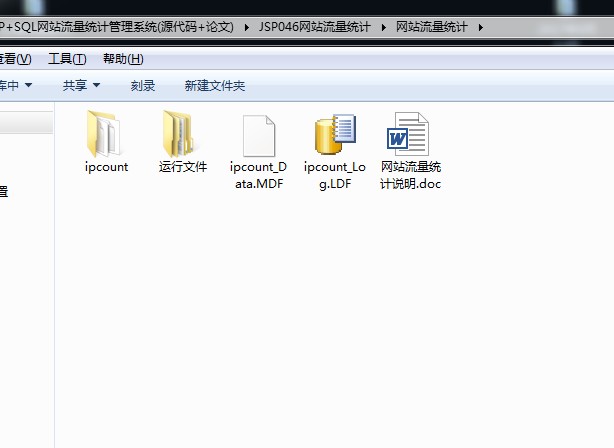Expand arrow after JSP046网站流量统计 breadcrumb
The width and height of the screenshot is (614, 448).
click(x=383, y=27)
